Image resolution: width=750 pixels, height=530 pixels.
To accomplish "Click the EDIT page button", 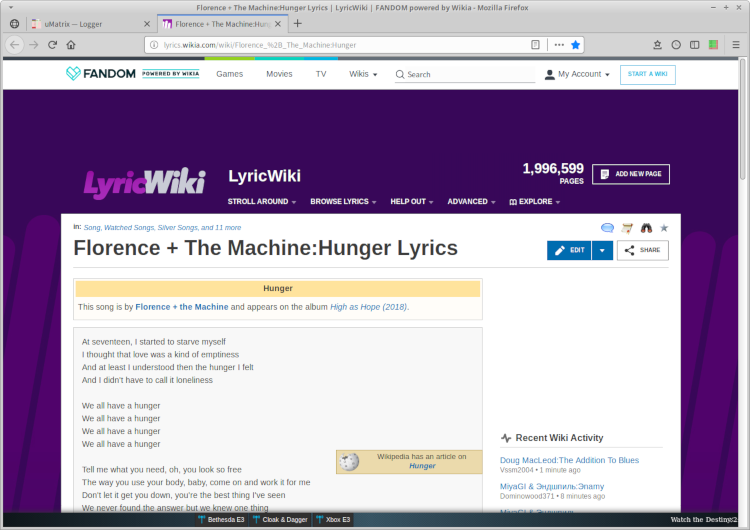I will point(569,250).
